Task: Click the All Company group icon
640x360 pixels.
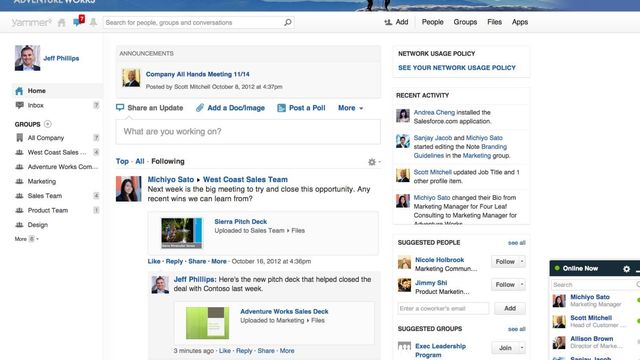Action: click(x=19, y=138)
